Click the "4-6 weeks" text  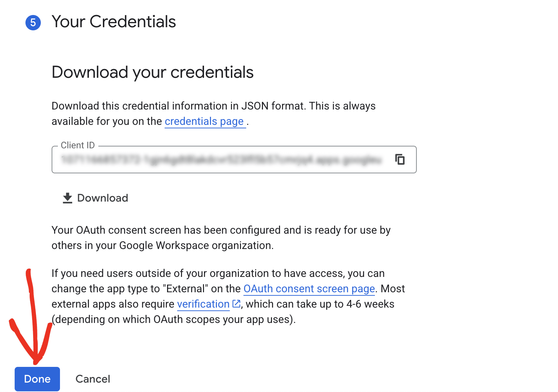370,304
